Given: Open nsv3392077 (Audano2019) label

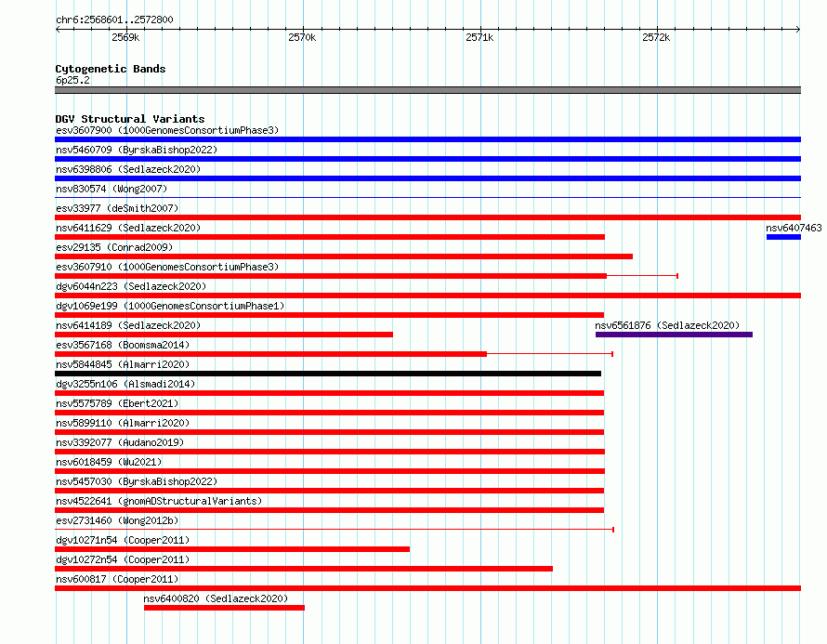Looking at the screenshot, I should point(120,442).
